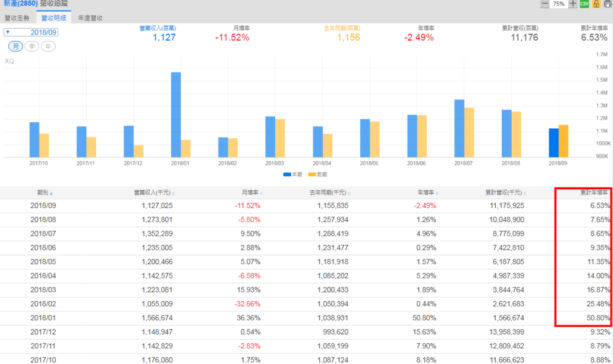
Task: Click the 25.48% cumulative growth cell
Action: [598, 304]
